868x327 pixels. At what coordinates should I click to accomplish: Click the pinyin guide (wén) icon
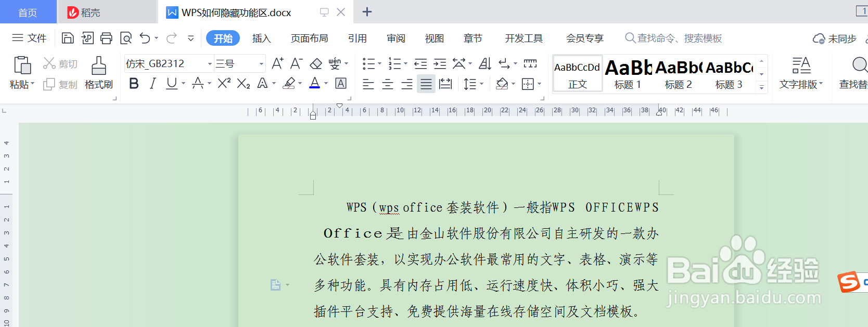coord(335,63)
